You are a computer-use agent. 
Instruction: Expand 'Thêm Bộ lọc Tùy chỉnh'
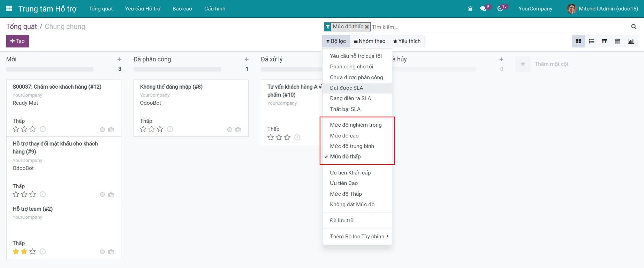point(357,237)
